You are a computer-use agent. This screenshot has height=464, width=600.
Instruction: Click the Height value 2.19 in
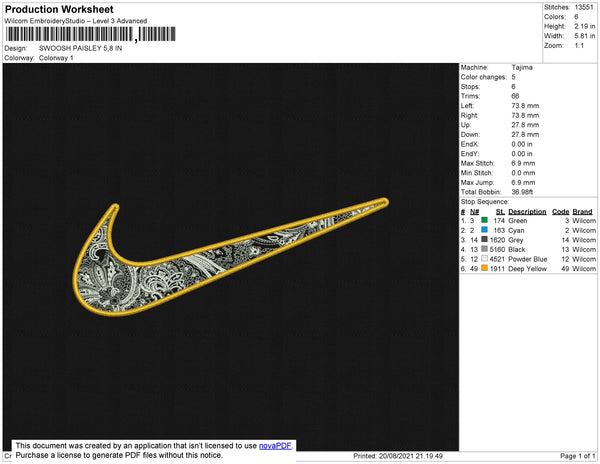584,26
